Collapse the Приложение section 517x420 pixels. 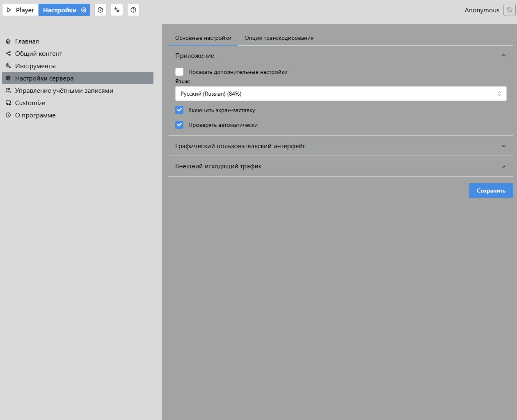[x=503, y=56]
